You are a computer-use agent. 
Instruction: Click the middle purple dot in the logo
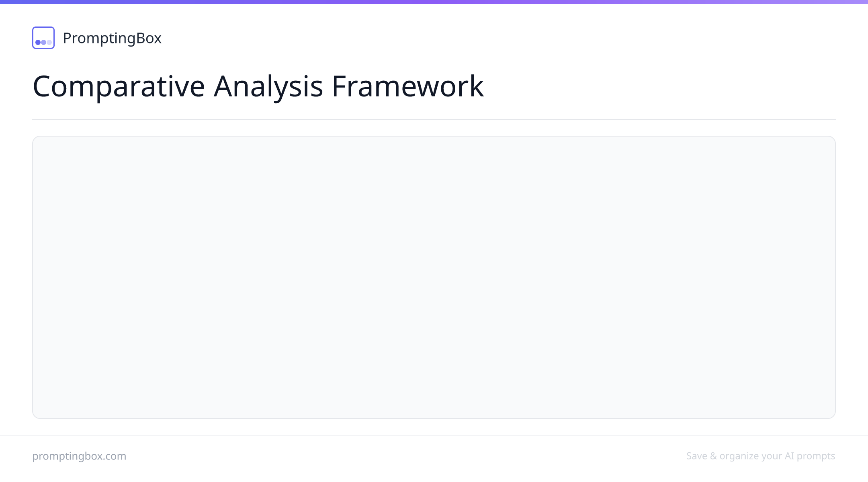click(x=43, y=42)
